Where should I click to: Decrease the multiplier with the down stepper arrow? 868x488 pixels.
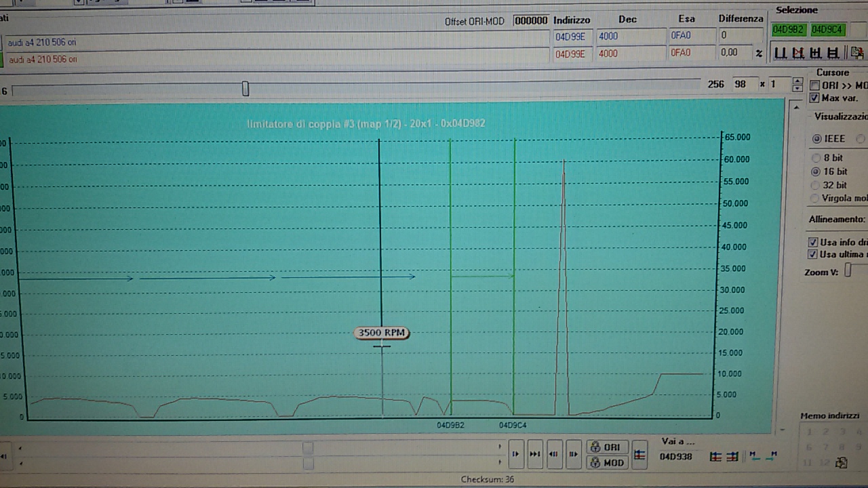pos(797,88)
